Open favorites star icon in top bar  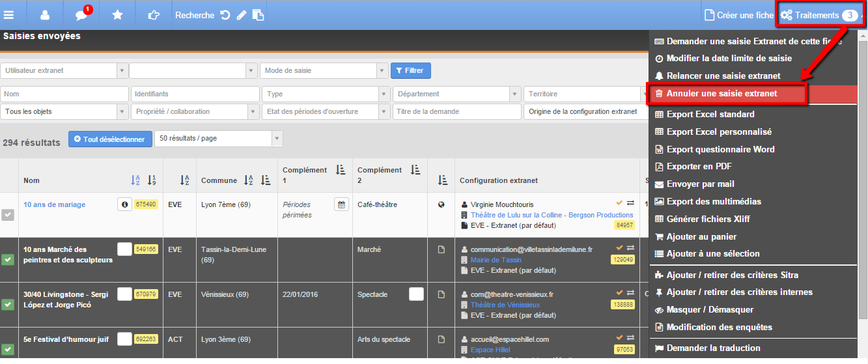(118, 15)
